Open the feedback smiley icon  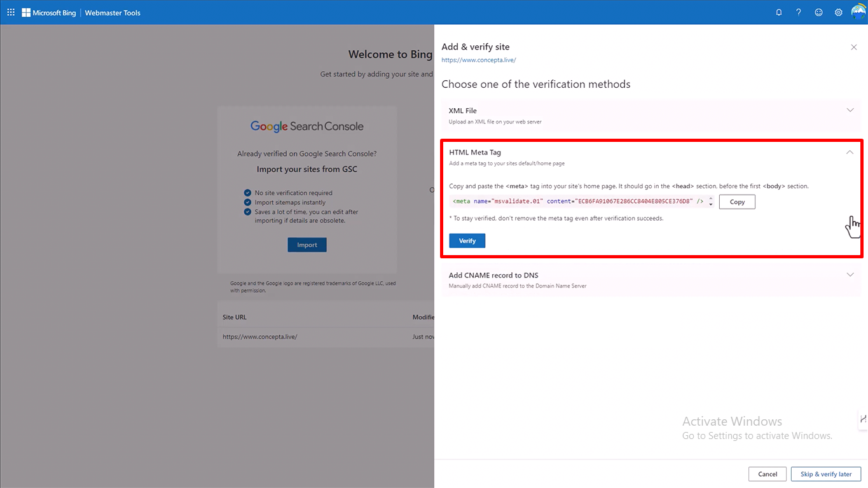(x=819, y=12)
